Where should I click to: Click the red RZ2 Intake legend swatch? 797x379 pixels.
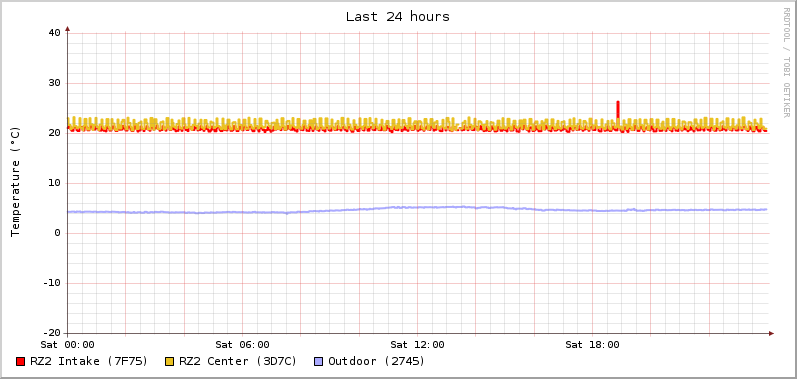(20, 362)
